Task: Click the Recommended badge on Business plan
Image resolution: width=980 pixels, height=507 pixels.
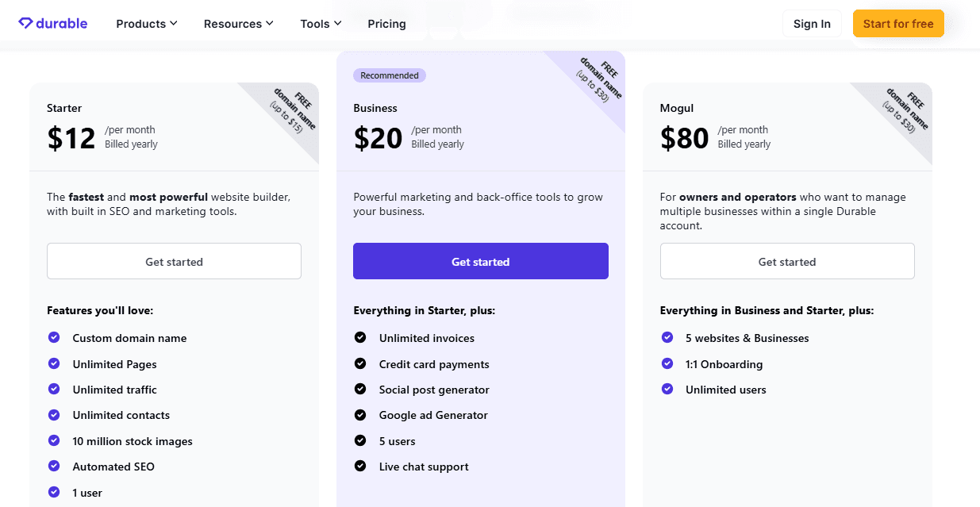Action: [389, 75]
